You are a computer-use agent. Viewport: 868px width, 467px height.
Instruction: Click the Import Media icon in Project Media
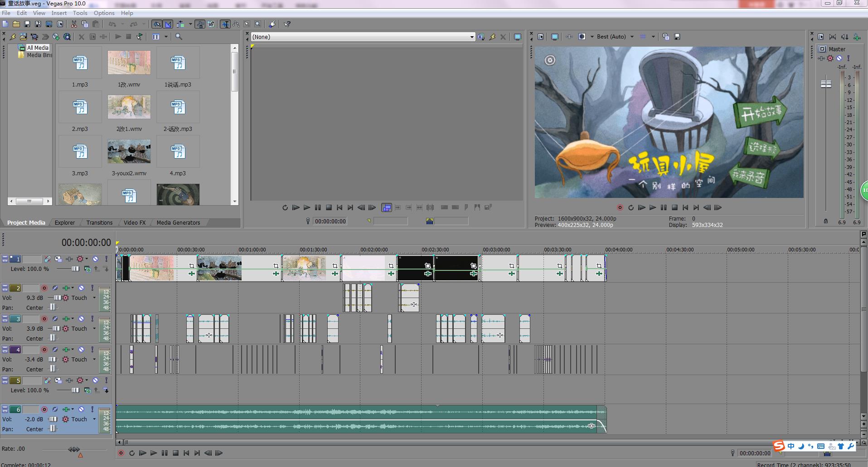pyautogui.click(x=24, y=37)
